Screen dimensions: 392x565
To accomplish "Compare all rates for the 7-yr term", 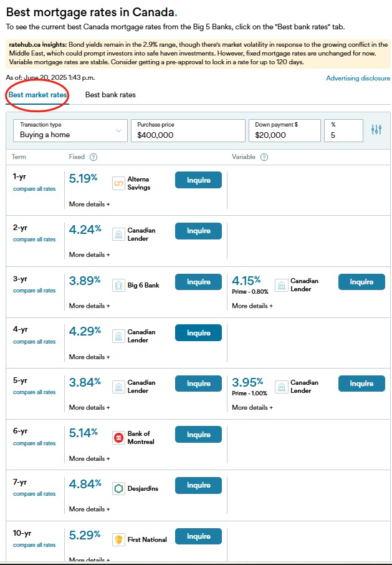I will click(34, 494).
